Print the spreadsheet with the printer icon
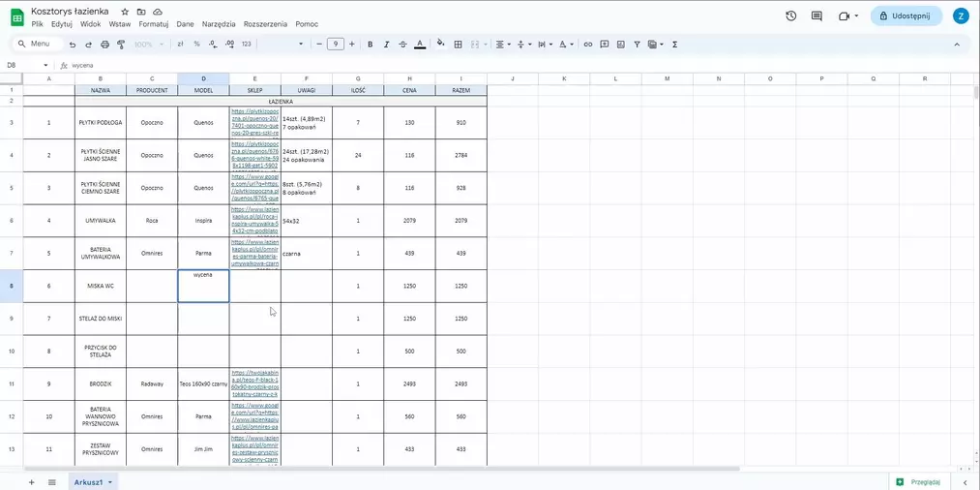Viewport: 980px width, 490px height. [105, 45]
